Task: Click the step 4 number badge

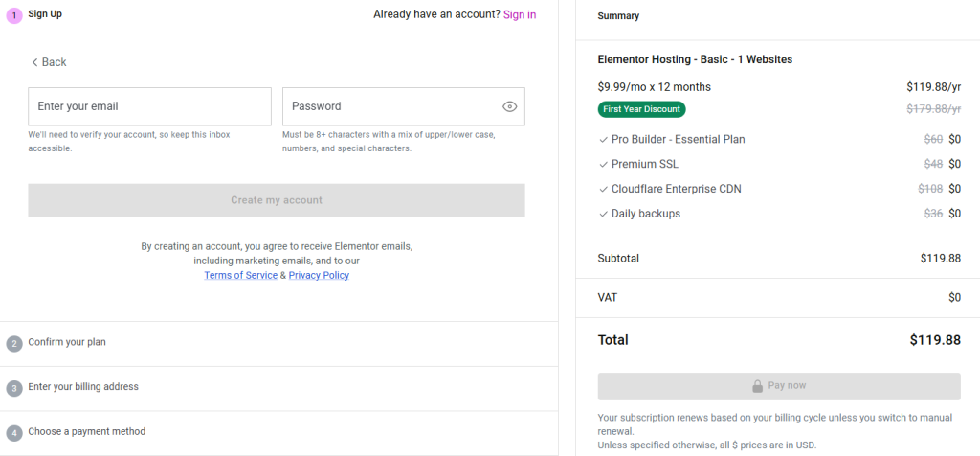Action: point(14,433)
